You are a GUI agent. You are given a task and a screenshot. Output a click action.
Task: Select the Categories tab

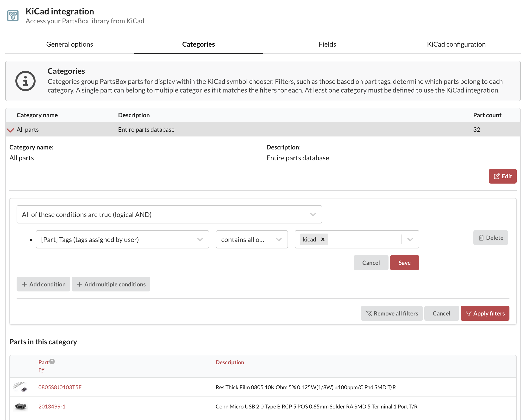click(x=199, y=44)
